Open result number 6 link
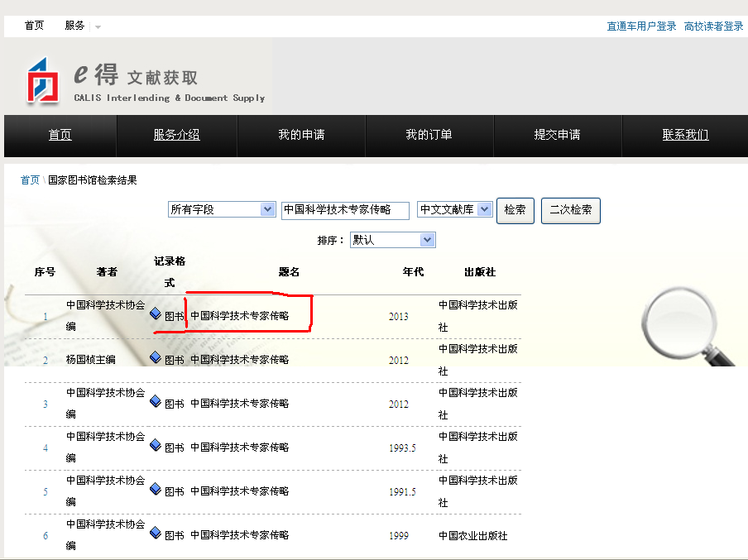748x560 pixels. pyautogui.click(x=46, y=536)
